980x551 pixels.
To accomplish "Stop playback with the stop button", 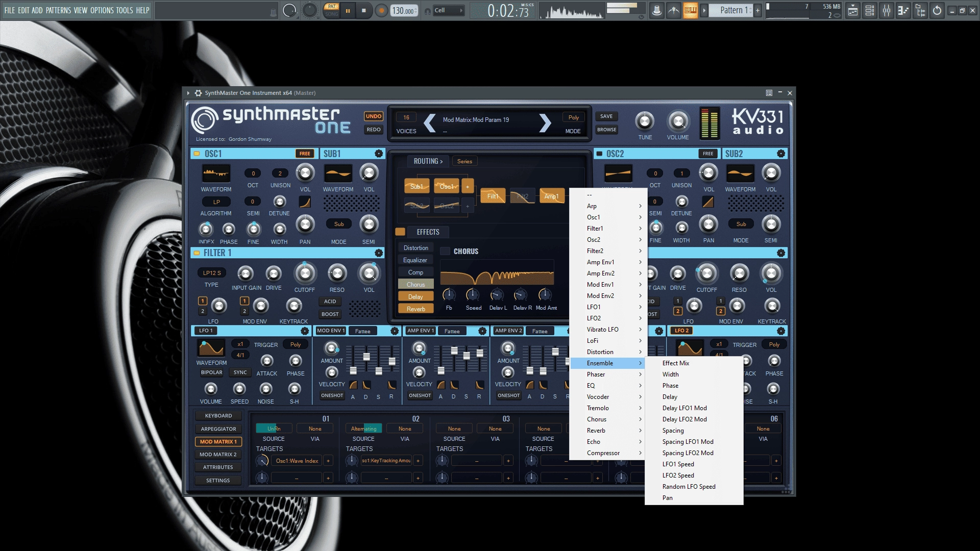I will [363, 10].
